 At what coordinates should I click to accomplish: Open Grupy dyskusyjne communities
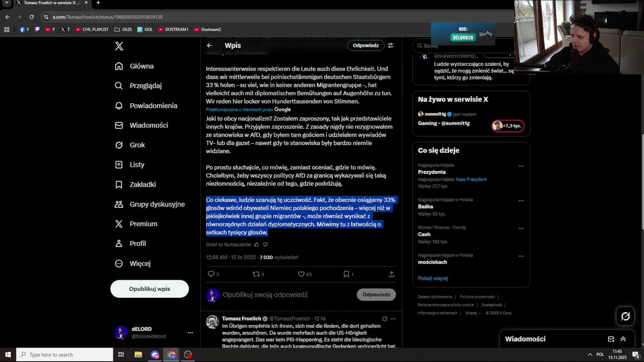tap(150, 204)
